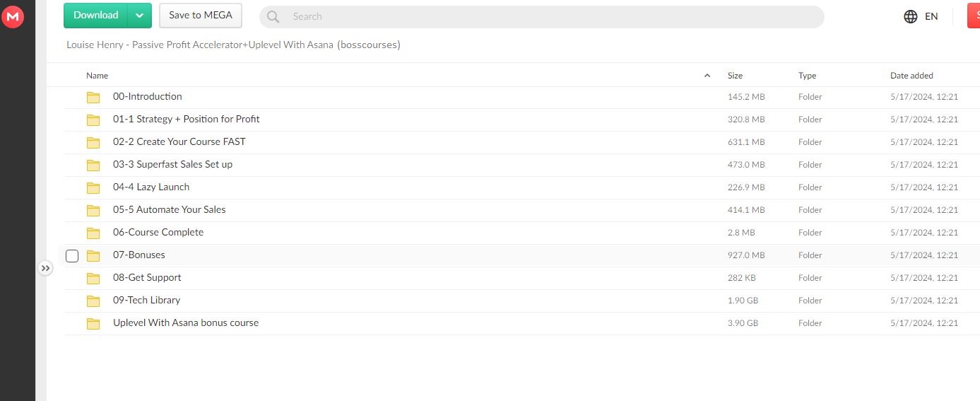Viewport: 980px width, 401px height.
Task: Click the 04-4 Lazy Launch folder icon
Action: click(x=93, y=187)
